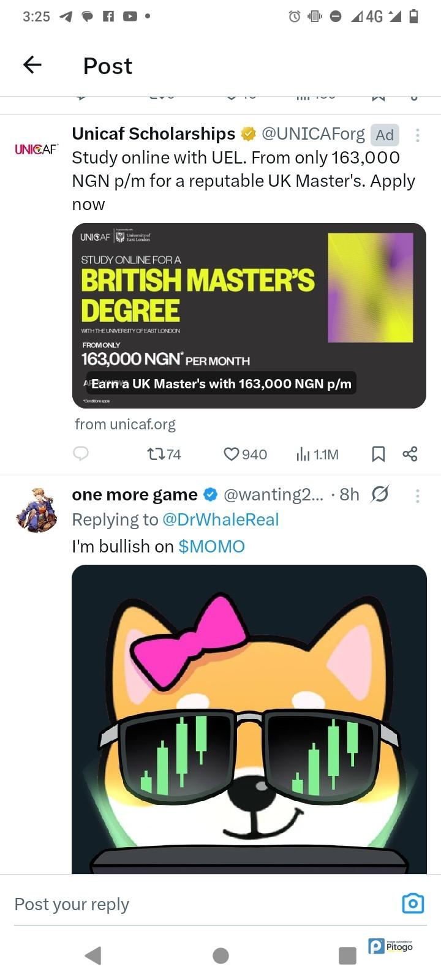Open the camera icon in reply bar
Screen dimensions: 441x980
[413, 903]
